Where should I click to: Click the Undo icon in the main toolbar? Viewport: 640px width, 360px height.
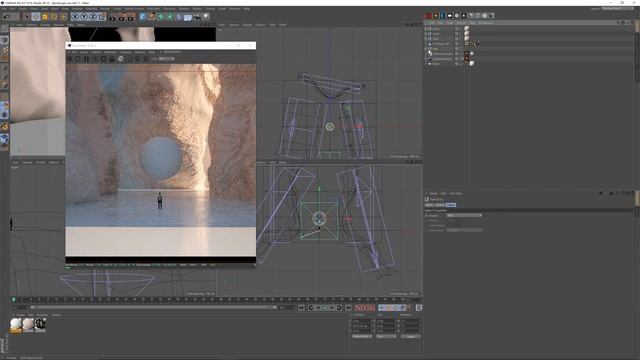pos(7,17)
